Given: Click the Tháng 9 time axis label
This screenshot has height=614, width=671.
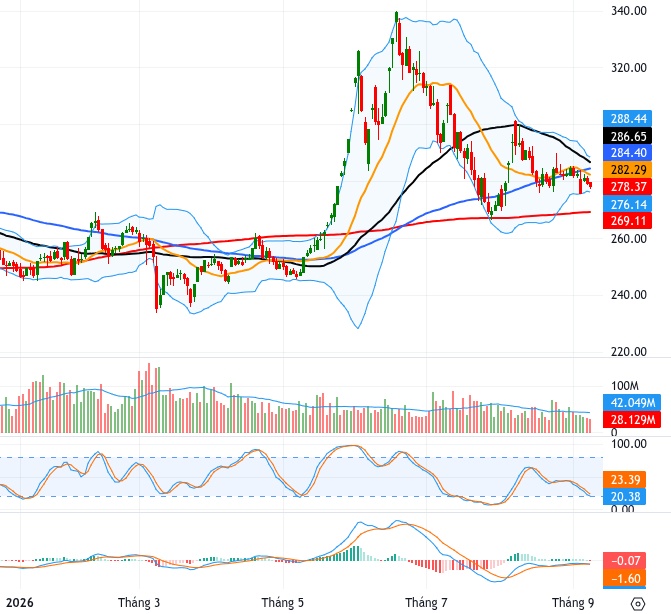Looking at the screenshot, I should 573,602.
